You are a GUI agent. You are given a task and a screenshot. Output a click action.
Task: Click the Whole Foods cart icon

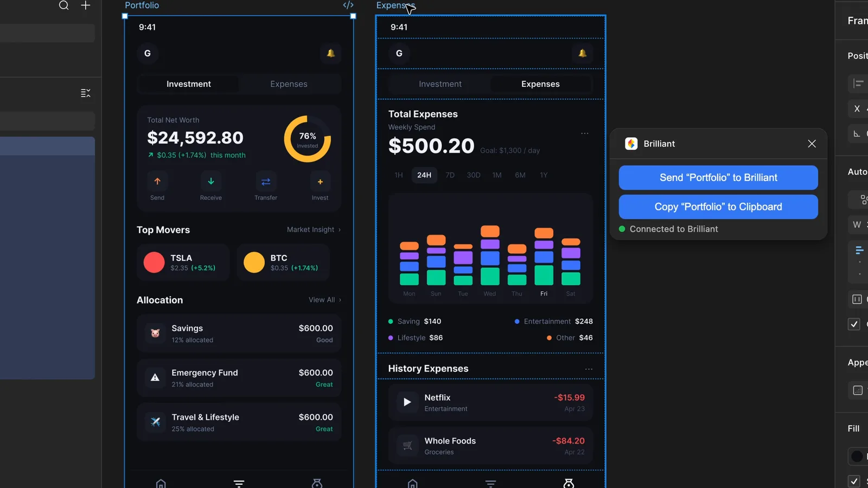(407, 446)
